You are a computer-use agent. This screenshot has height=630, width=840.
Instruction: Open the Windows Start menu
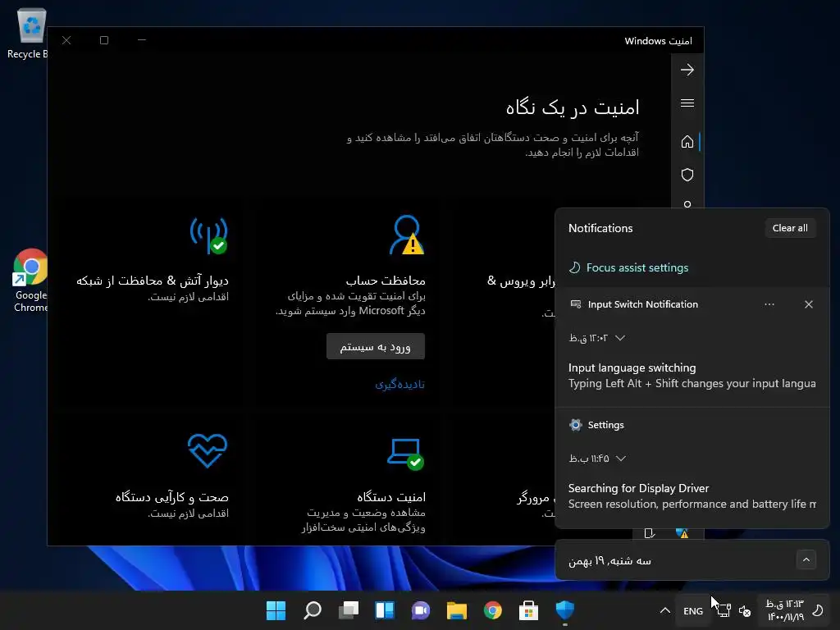tap(276, 610)
